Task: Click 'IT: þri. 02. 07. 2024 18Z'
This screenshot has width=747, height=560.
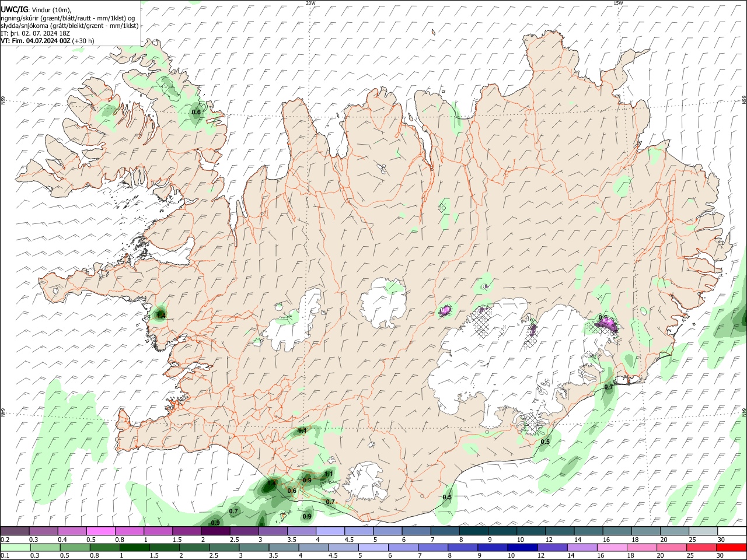Action: pos(35,33)
